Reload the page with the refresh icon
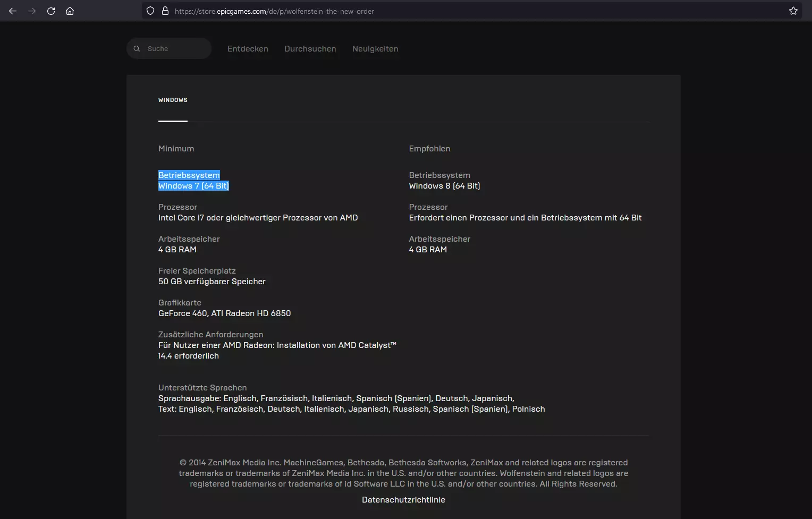This screenshot has width=812, height=519. click(51, 11)
